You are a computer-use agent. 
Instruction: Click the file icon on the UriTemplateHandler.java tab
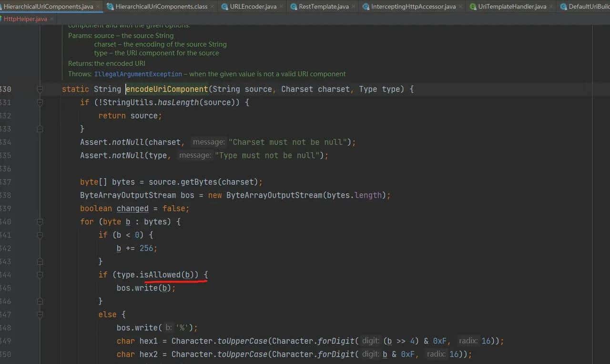[473, 7]
